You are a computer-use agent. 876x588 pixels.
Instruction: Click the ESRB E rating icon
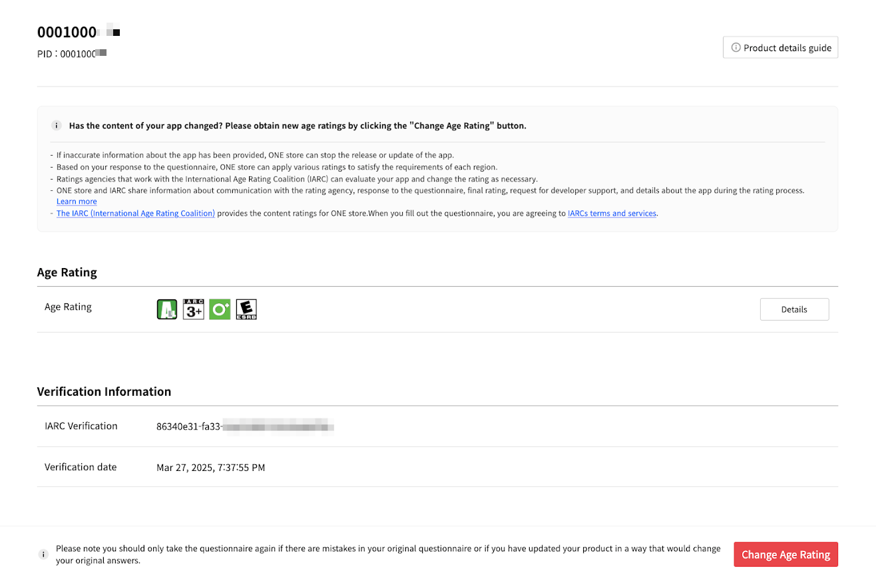click(246, 309)
